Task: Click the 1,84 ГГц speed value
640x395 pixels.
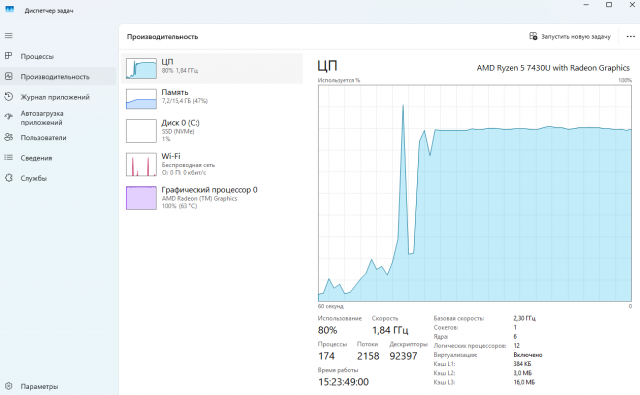Action: coord(390,330)
